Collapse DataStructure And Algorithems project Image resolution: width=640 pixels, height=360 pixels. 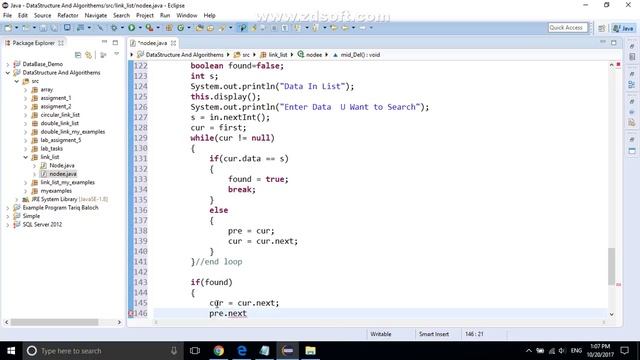(7, 73)
